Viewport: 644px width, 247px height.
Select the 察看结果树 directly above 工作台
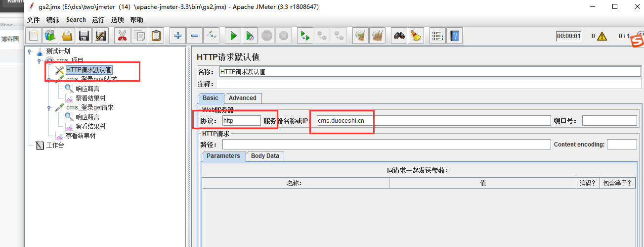[x=81, y=136]
